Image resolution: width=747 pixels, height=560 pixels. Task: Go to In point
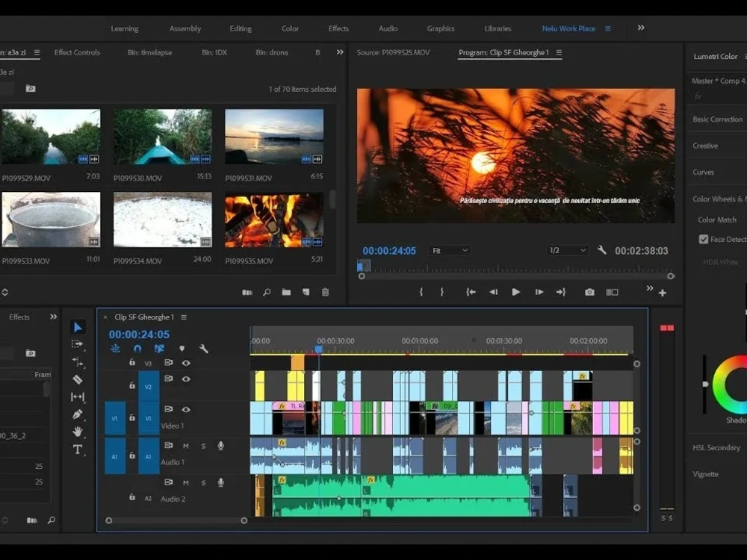(x=471, y=292)
